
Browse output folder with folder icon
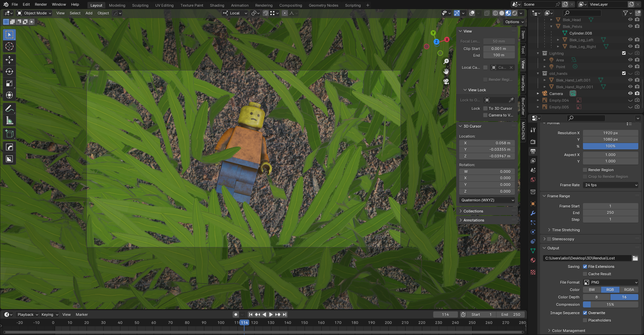point(635,258)
